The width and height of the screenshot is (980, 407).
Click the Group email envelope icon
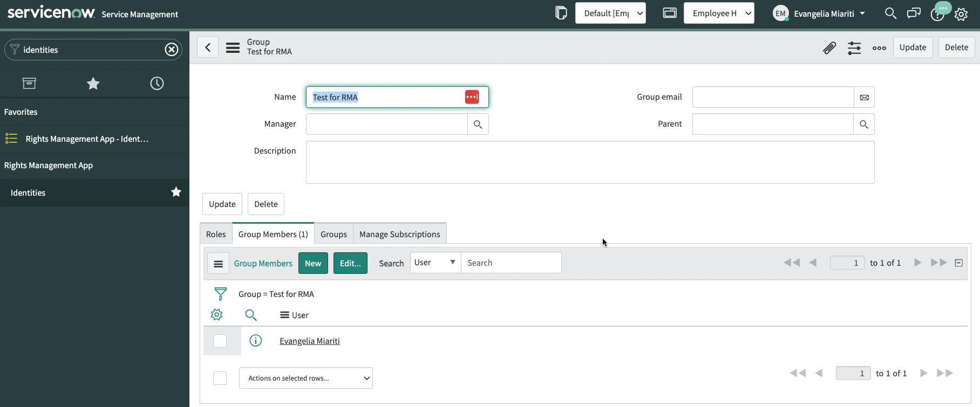[x=864, y=98]
